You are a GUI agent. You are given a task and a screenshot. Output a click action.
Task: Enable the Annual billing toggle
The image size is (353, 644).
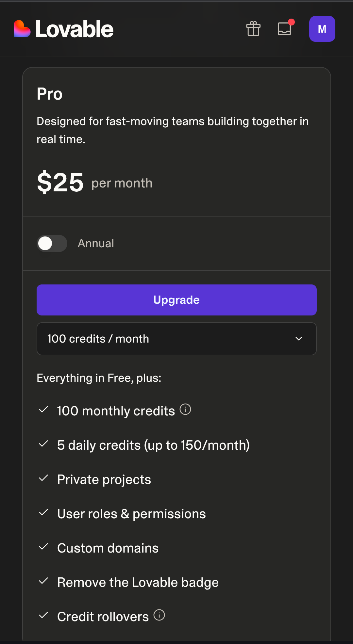click(x=52, y=243)
